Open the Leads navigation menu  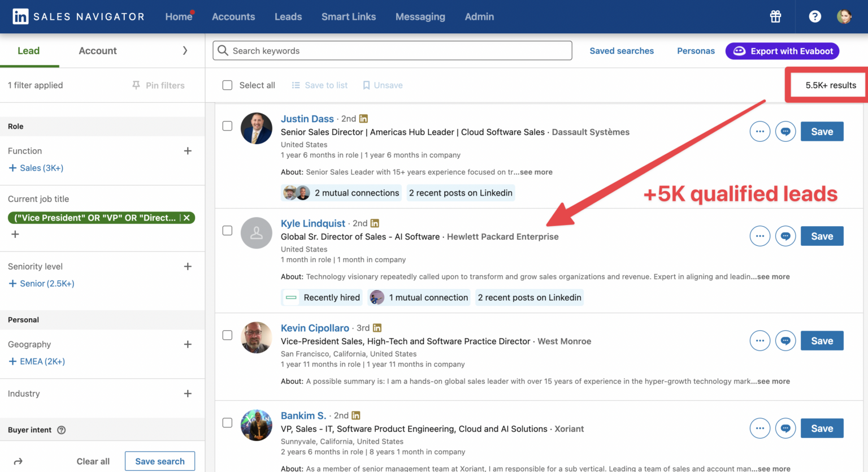pyautogui.click(x=288, y=16)
